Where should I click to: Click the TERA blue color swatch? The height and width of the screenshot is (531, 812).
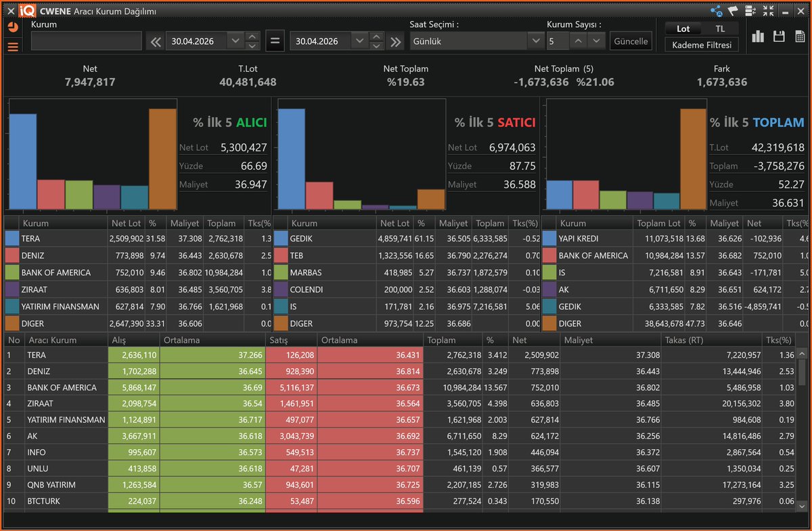pyautogui.click(x=12, y=239)
